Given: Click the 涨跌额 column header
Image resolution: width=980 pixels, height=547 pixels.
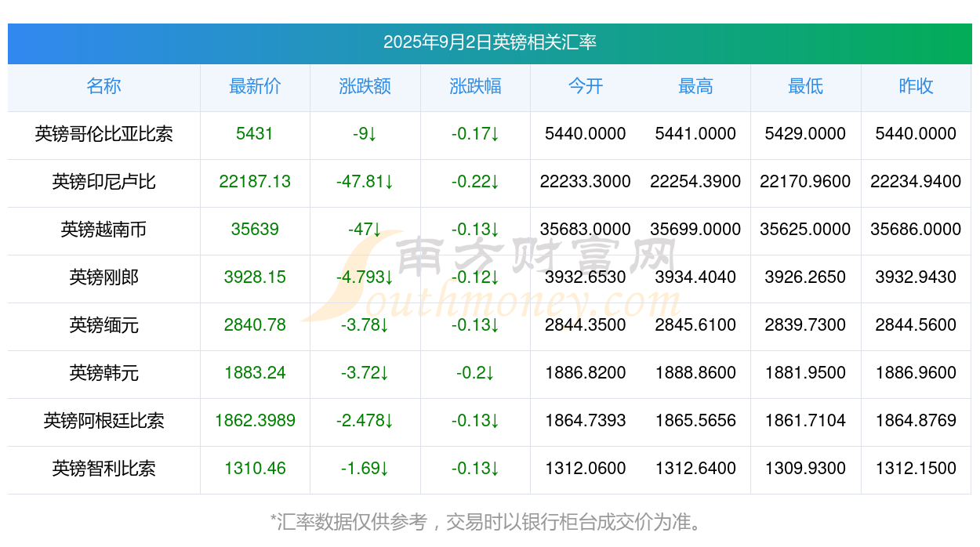Looking at the screenshot, I should [x=365, y=86].
